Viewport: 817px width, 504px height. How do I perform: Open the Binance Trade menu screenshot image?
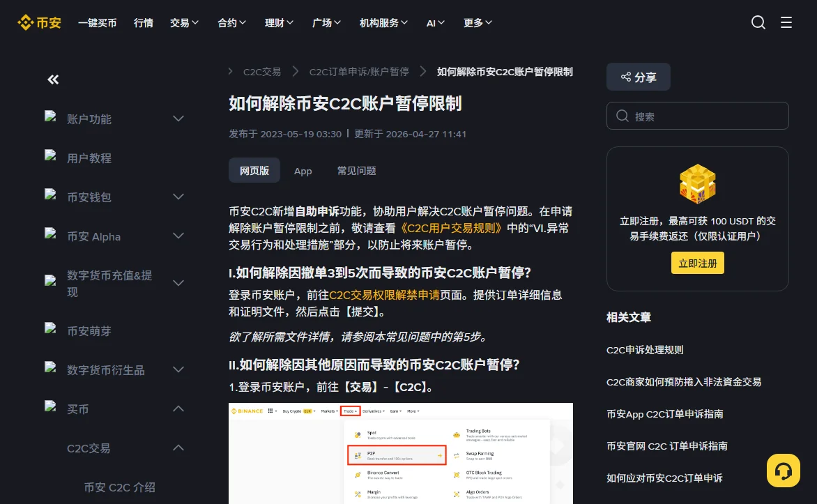(x=401, y=453)
